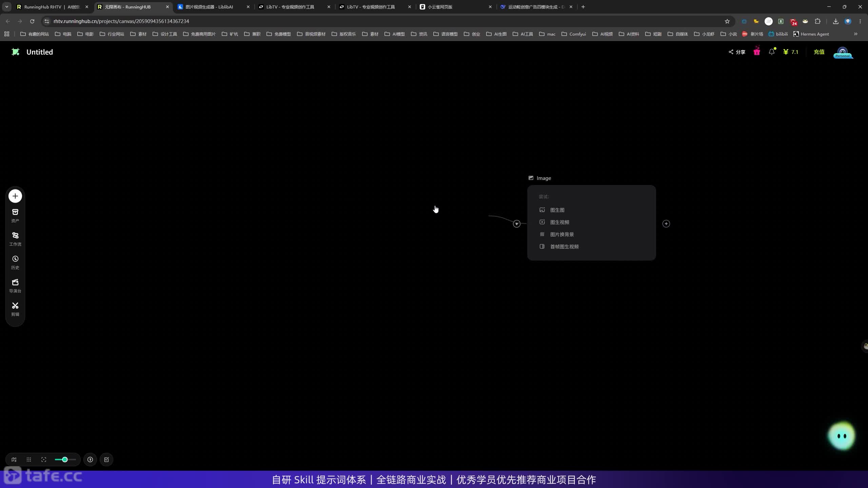Screen dimensions: 868x488
Task: Click the site info icon in address bar
Action: pos(47,21)
